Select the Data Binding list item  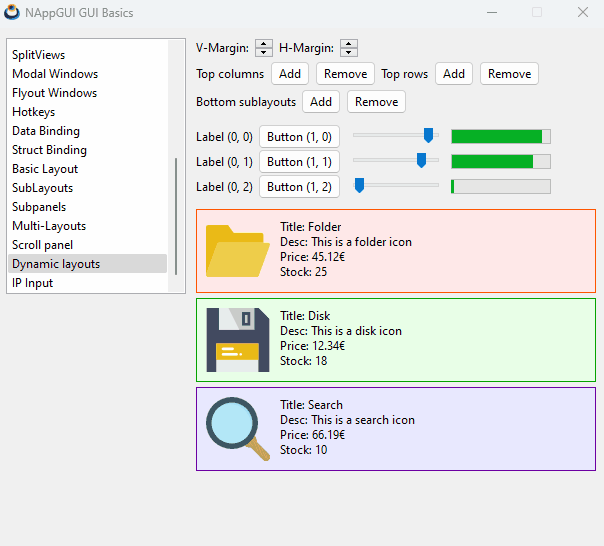coord(46,131)
